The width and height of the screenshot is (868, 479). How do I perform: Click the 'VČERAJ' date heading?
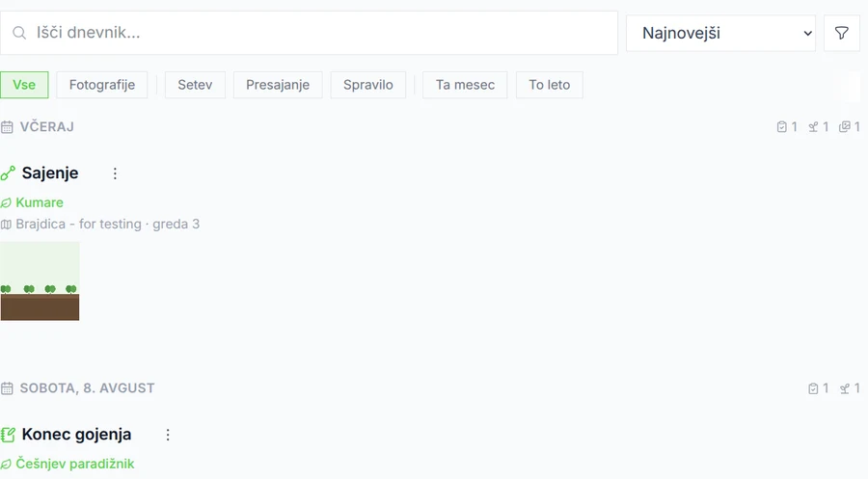tap(47, 126)
